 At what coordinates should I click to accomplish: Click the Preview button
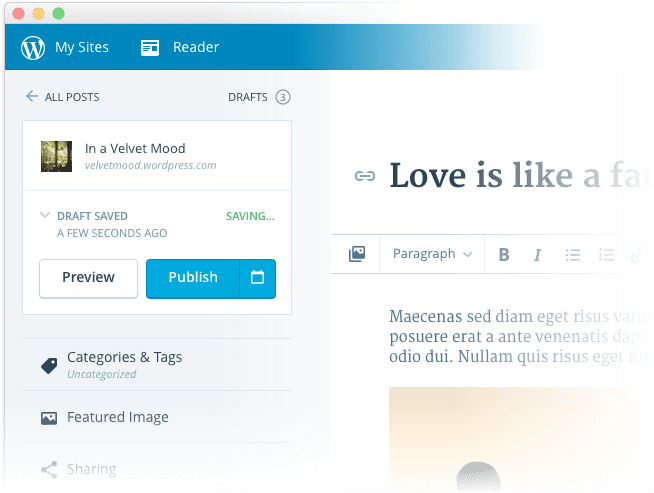tap(88, 278)
